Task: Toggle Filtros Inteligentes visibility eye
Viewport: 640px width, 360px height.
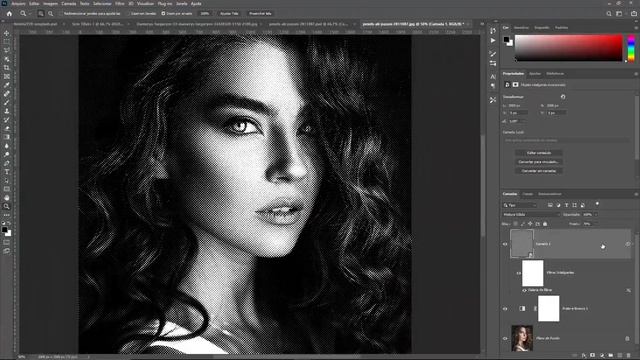Action: pos(518,273)
